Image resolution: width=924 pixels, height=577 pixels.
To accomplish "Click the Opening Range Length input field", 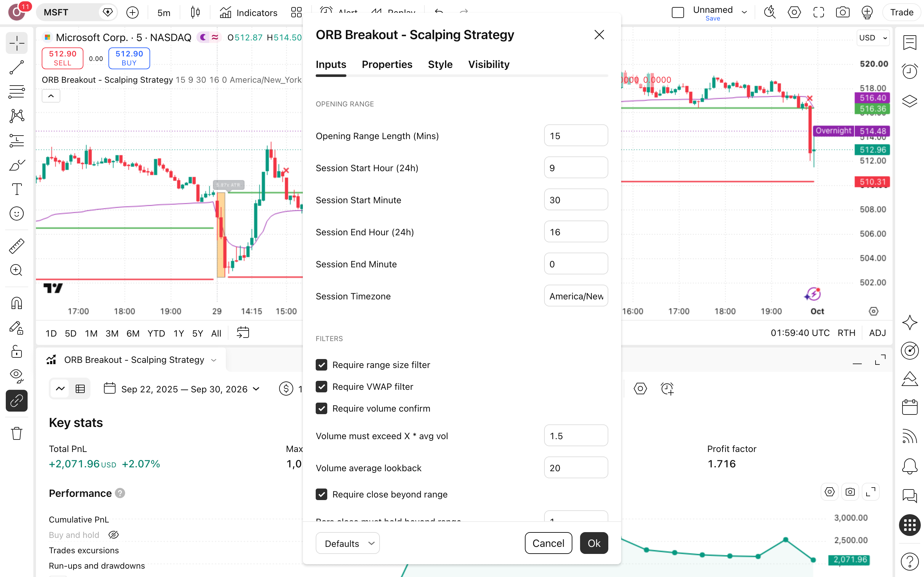I will tap(576, 136).
